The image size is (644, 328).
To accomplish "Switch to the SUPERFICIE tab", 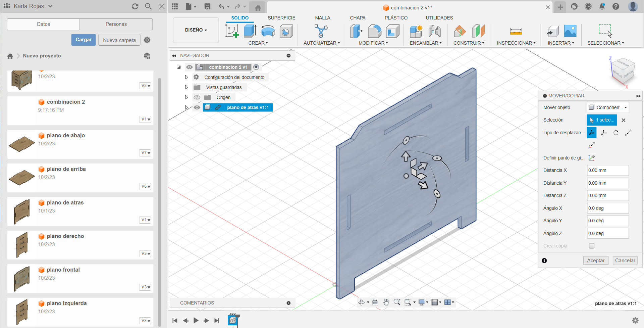I will tap(281, 18).
